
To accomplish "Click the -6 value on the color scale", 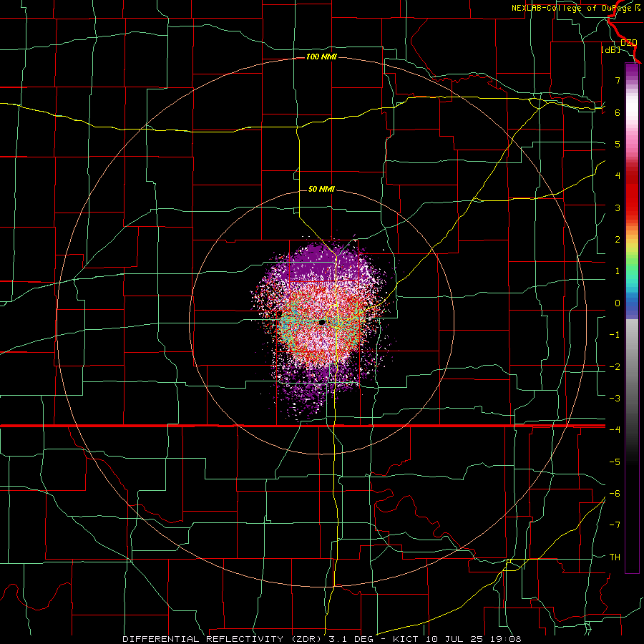I will [615, 493].
